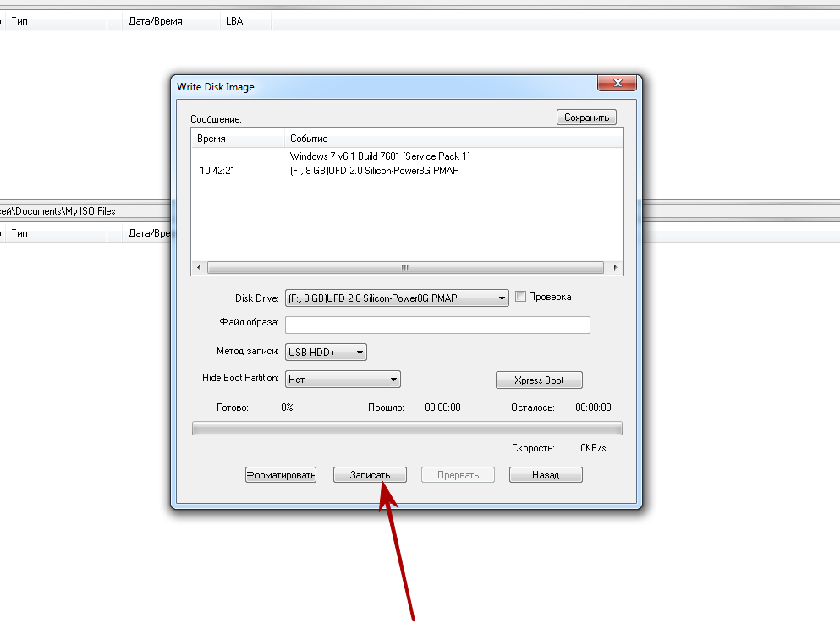840x634 pixels.
Task: Select the UFD 2.0 Silicon-Power8G log line
Action: [374, 171]
